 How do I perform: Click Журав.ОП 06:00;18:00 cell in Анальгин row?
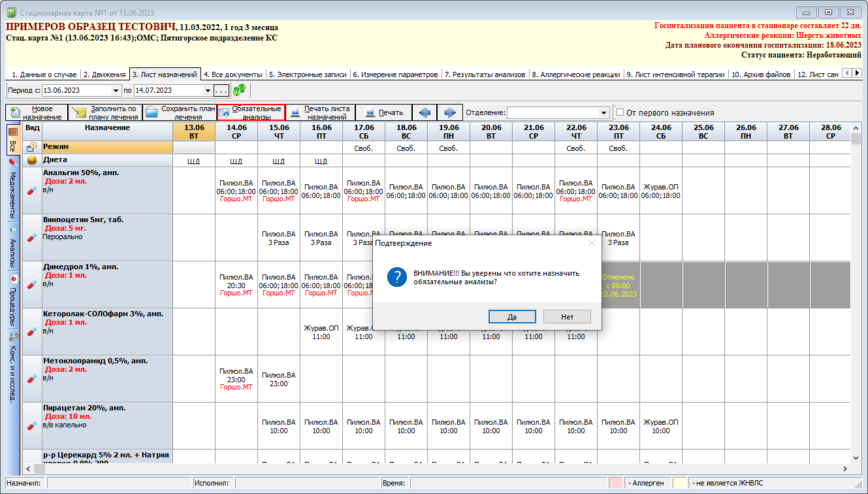(x=661, y=191)
